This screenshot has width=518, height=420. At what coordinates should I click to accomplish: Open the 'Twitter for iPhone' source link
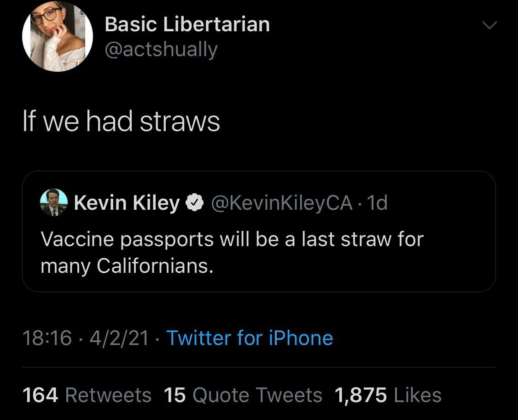[250, 338]
